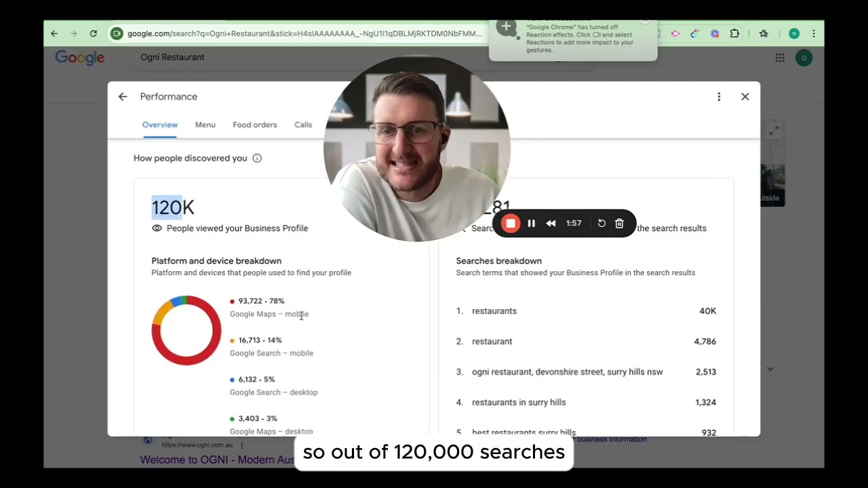Click the 'ogni restaurant, devonshire street' search term

click(x=568, y=372)
